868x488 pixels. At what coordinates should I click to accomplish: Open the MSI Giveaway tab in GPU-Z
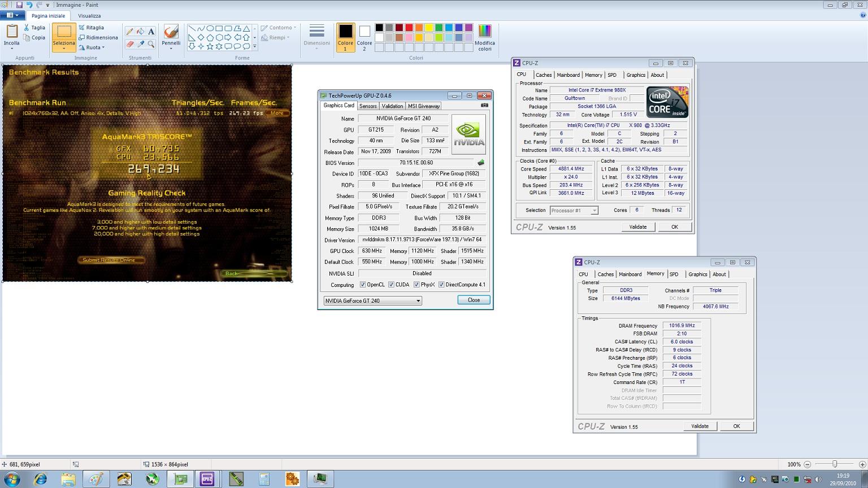pyautogui.click(x=424, y=106)
